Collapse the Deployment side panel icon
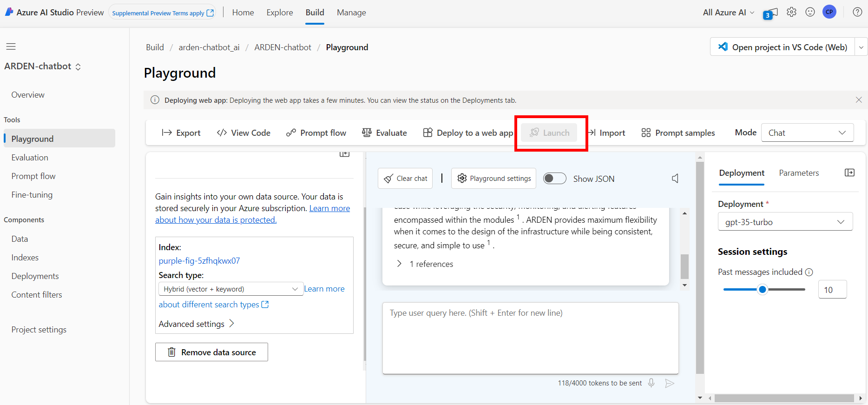This screenshot has height=405, width=868. 849,173
